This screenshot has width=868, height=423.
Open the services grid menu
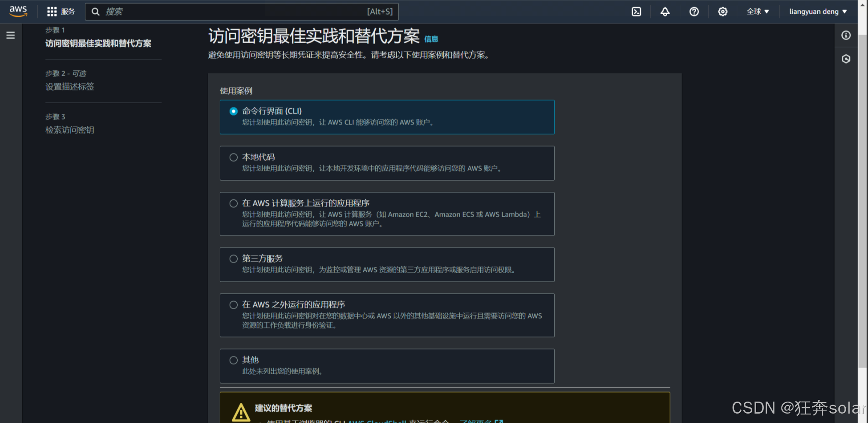click(x=52, y=12)
